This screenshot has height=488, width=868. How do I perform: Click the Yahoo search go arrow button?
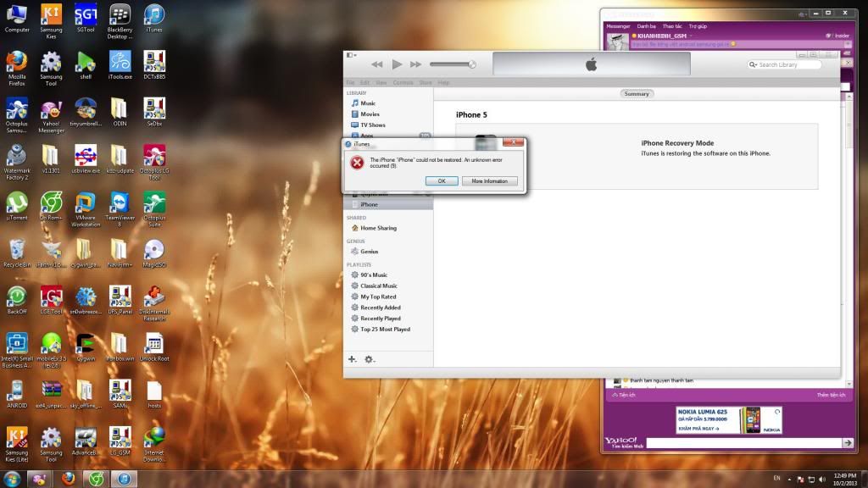[848, 442]
